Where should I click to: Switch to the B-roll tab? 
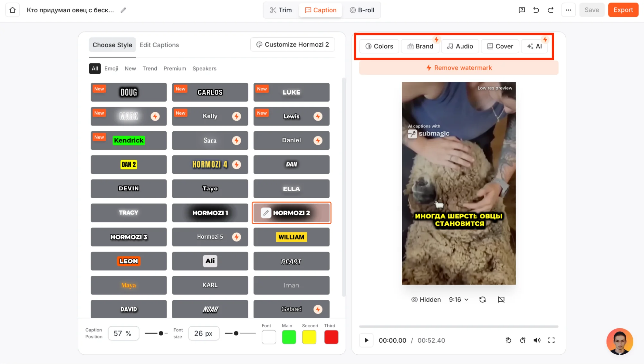(362, 10)
